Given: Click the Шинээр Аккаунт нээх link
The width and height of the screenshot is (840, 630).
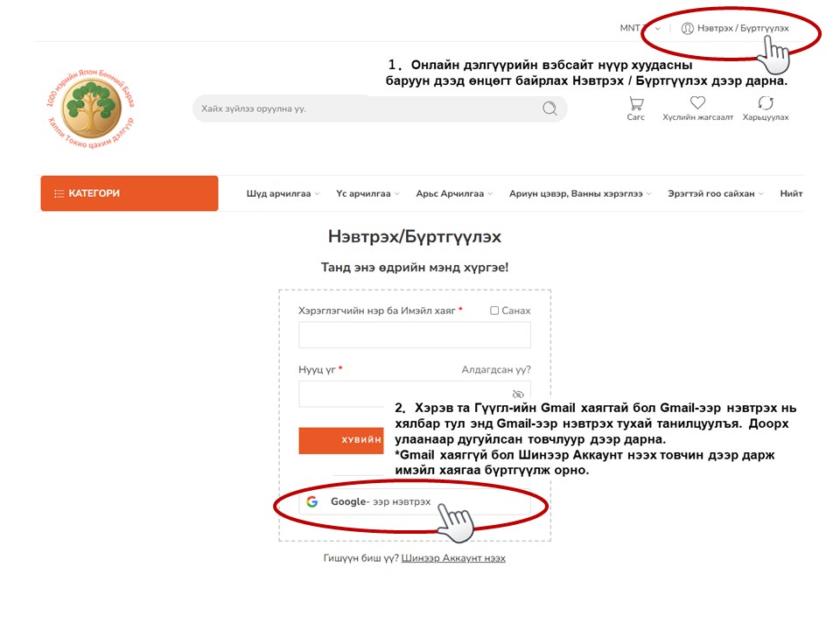Looking at the screenshot, I should 453,557.
